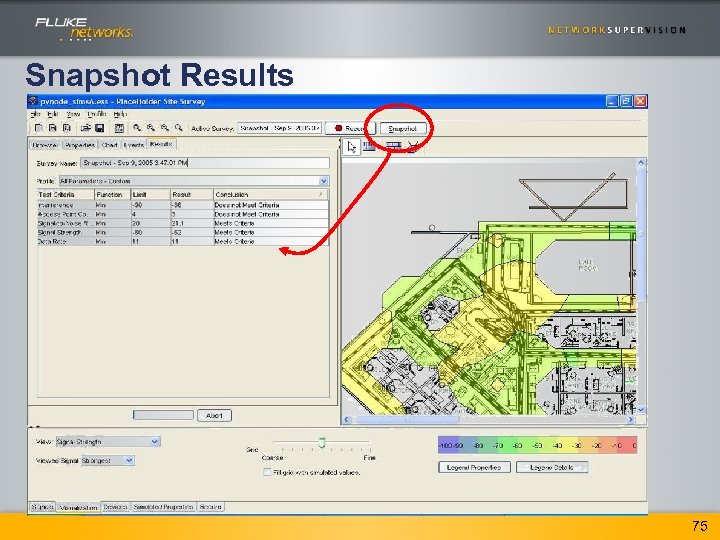Viewport: 720px width, 540px height.
Task: Click the Snapshot button
Action: [403, 129]
